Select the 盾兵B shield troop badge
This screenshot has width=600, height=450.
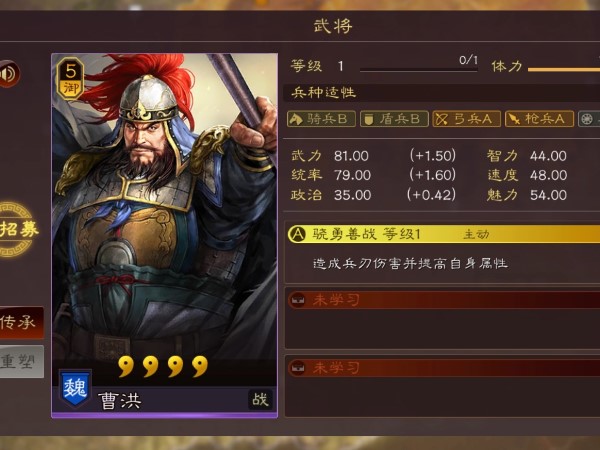tap(394, 119)
